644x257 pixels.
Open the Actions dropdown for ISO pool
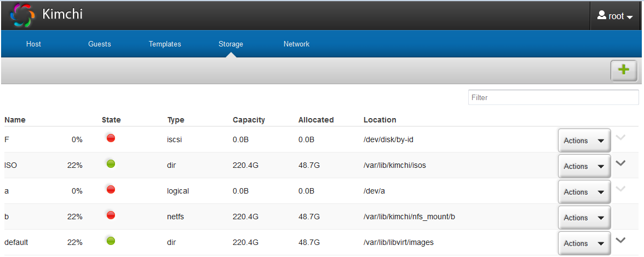point(584,166)
